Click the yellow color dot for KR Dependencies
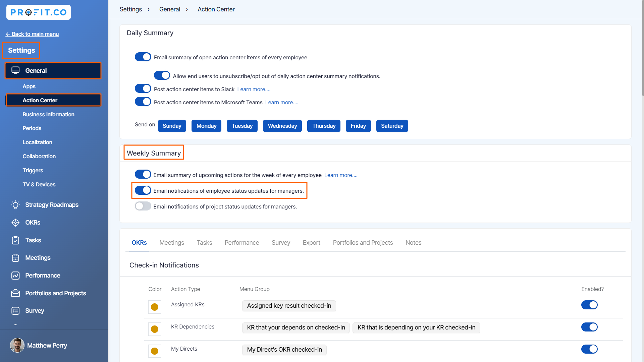 pyautogui.click(x=154, y=329)
